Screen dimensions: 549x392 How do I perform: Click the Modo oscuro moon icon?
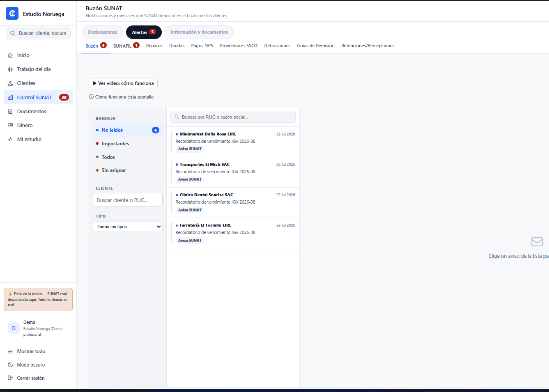pyautogui.click(x=10, y=365)
